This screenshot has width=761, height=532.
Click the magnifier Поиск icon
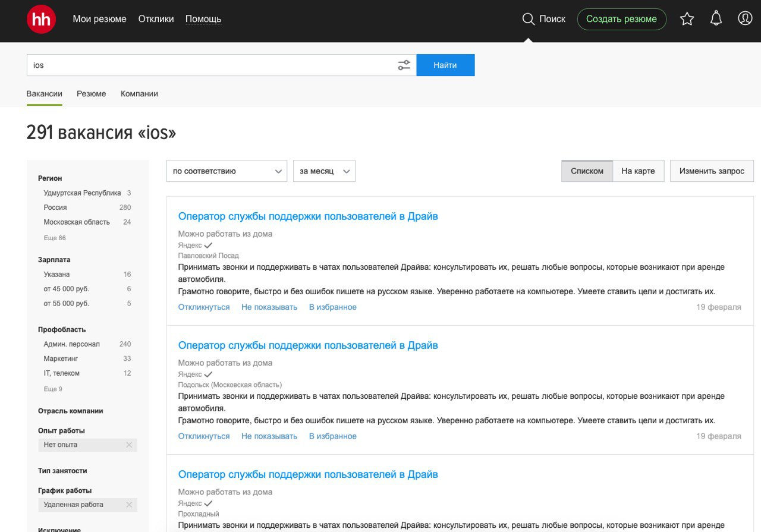point(528,19)
